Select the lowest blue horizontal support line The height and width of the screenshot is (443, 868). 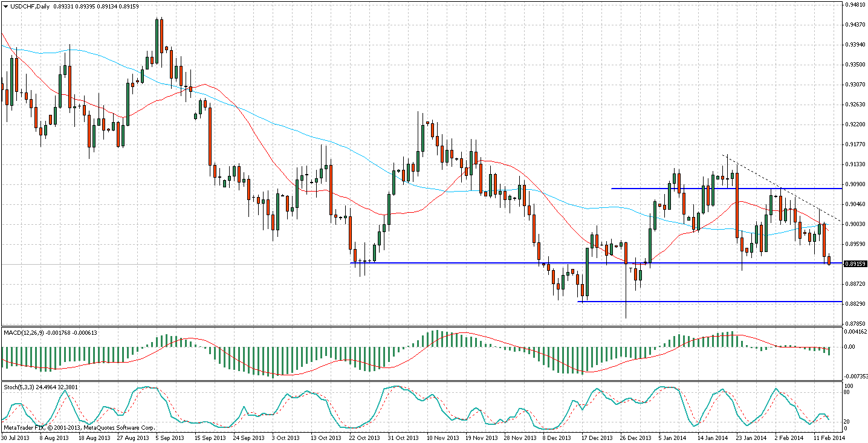click(695, 301)
